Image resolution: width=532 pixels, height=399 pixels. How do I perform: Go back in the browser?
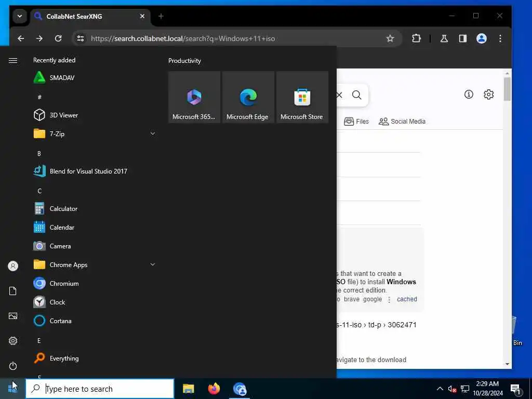(x=21, y=38)
